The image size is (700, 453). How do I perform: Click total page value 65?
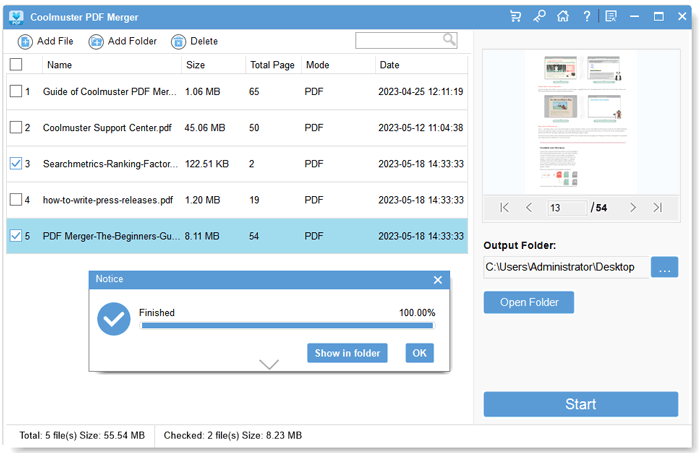point(254,91)
